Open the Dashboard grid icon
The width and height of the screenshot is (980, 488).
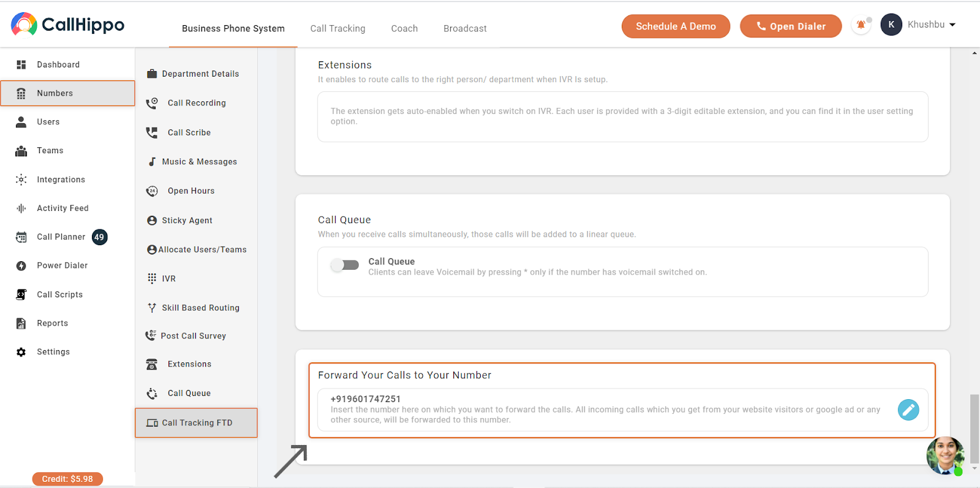pos(21,64)
